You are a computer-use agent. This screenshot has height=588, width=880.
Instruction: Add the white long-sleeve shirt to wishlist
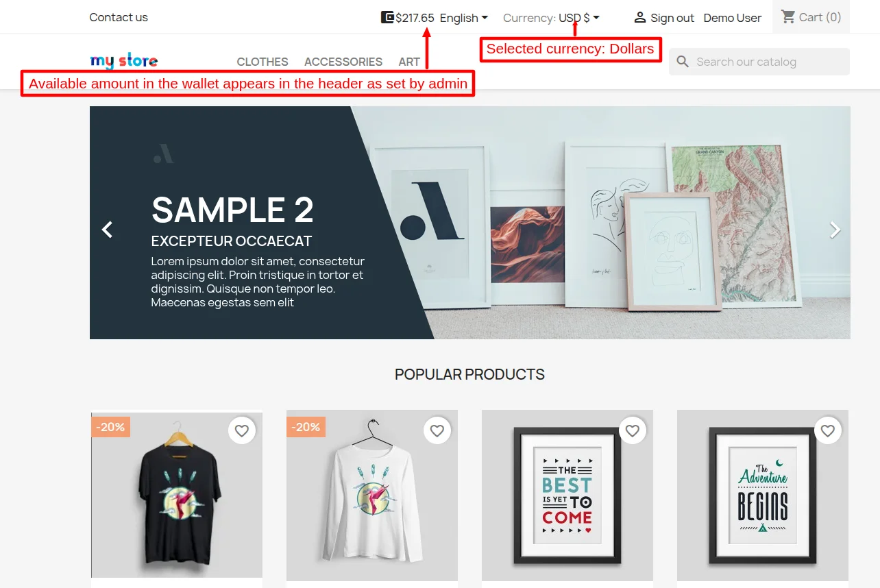[437, 430]
